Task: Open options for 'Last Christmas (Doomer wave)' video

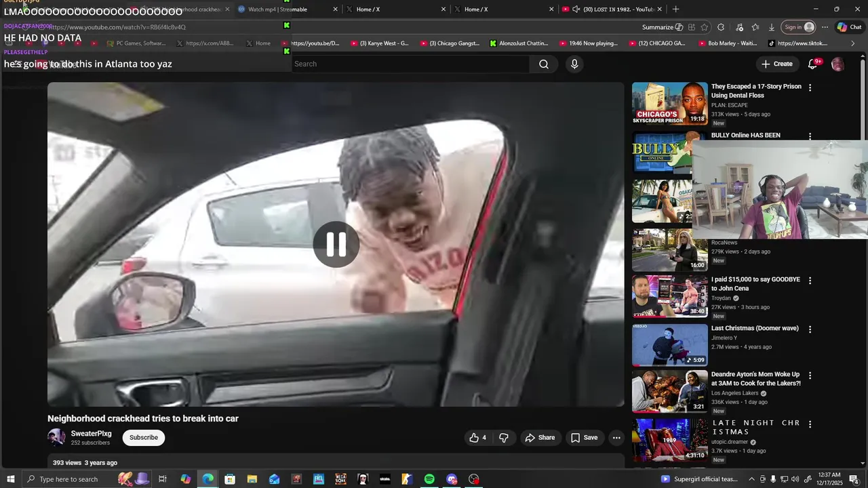Action: pyautogui.click(x=810, y=329)
